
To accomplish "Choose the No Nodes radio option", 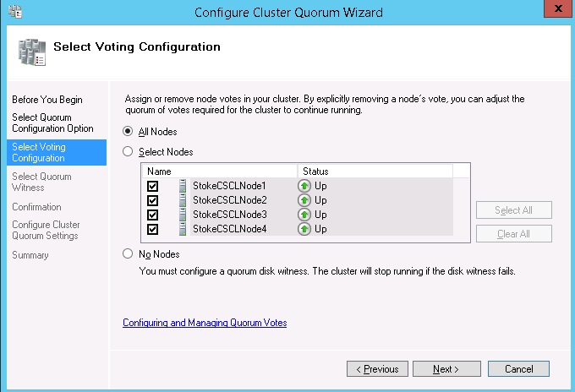I will click(x=128, y=253).
